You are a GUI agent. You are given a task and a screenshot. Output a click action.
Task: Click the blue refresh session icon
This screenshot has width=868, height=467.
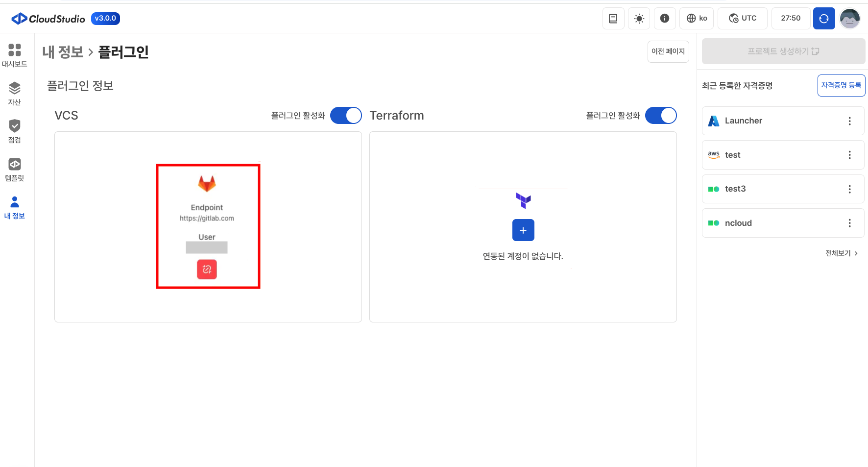[x=823, y=19]
